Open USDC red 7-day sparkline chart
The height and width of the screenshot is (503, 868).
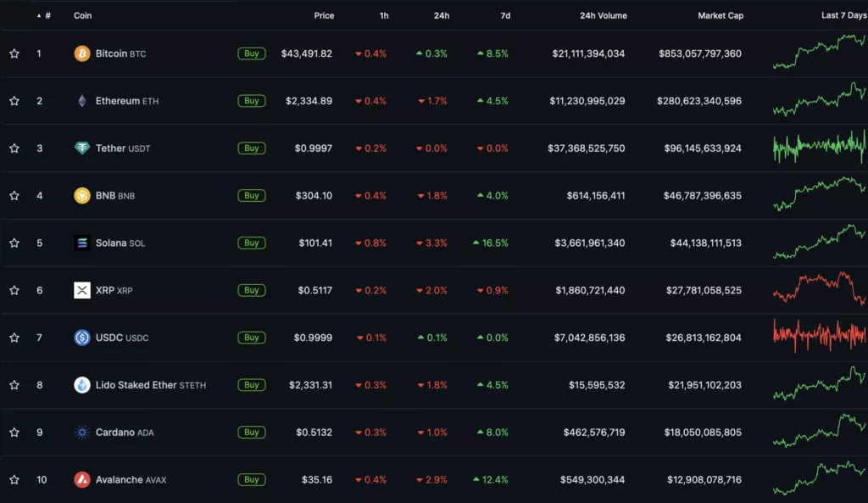click(820, 336)
